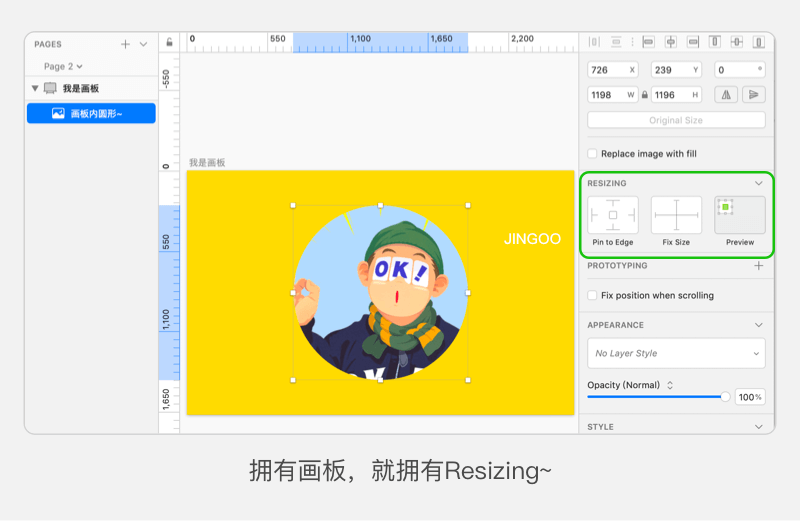Screen dimensions: 800x521
Task: Click distribute horizontally icon
Action: point(594,42)
